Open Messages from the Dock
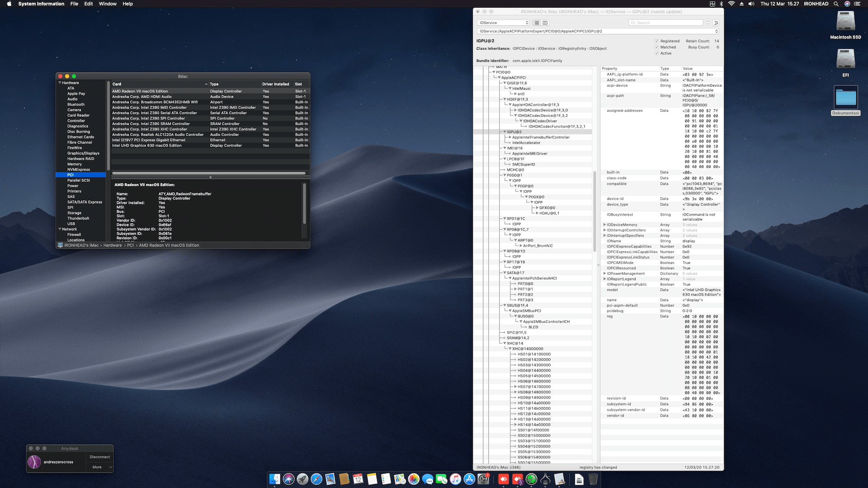The height and width of the screenshot is (488, 868). point(428,479)
